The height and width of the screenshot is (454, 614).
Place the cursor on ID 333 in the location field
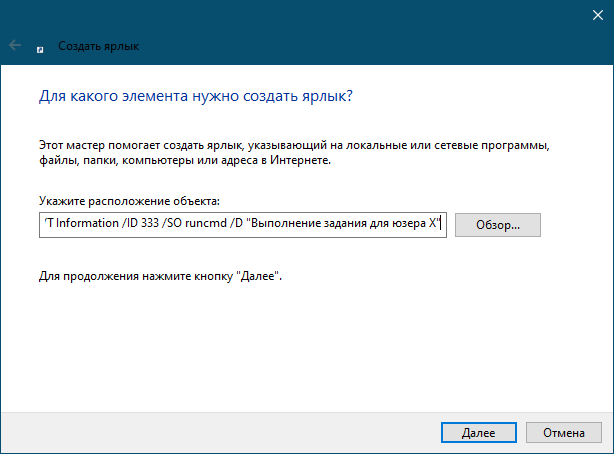tap(143, 223)
